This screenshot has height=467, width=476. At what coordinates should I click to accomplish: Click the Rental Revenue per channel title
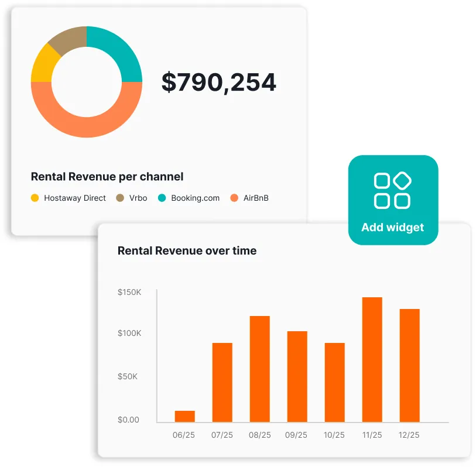click(107, 177)
